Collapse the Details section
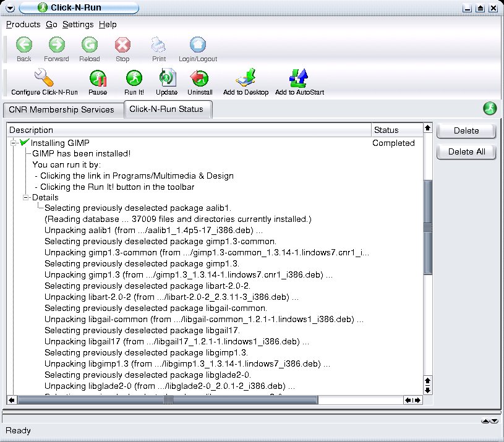Screen dimensions: 504x442 pos(26,198)
